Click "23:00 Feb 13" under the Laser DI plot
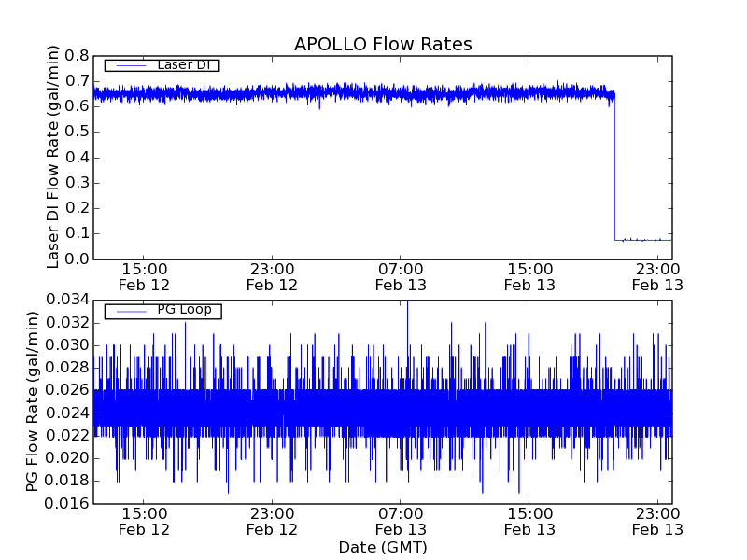This screenshot has width=747, height=560. [658, 277]
